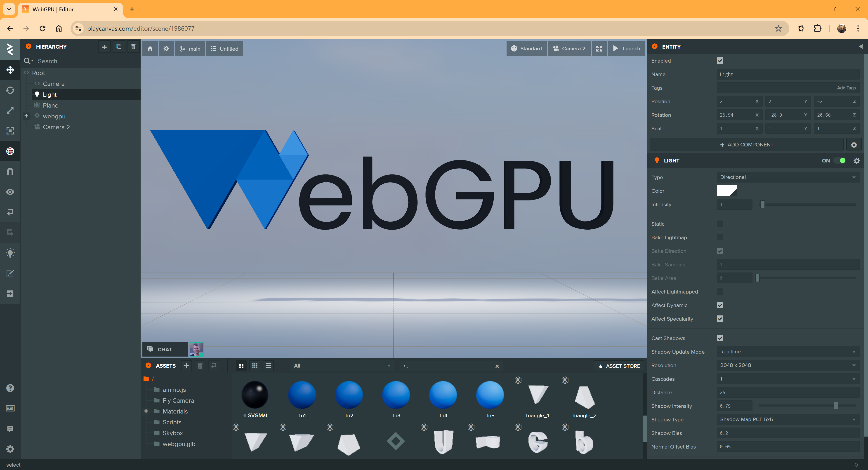This screenshot has height=470, width=868.
Task: Open the ASSET STORE
Action: coord(619,366)
